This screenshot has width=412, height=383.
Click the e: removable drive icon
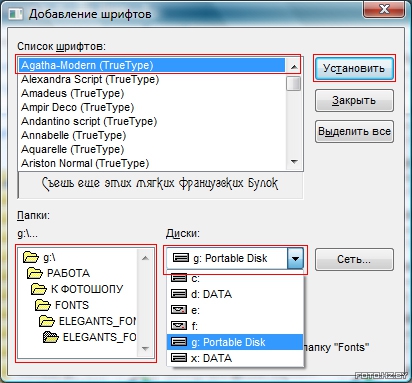(179, 310)
